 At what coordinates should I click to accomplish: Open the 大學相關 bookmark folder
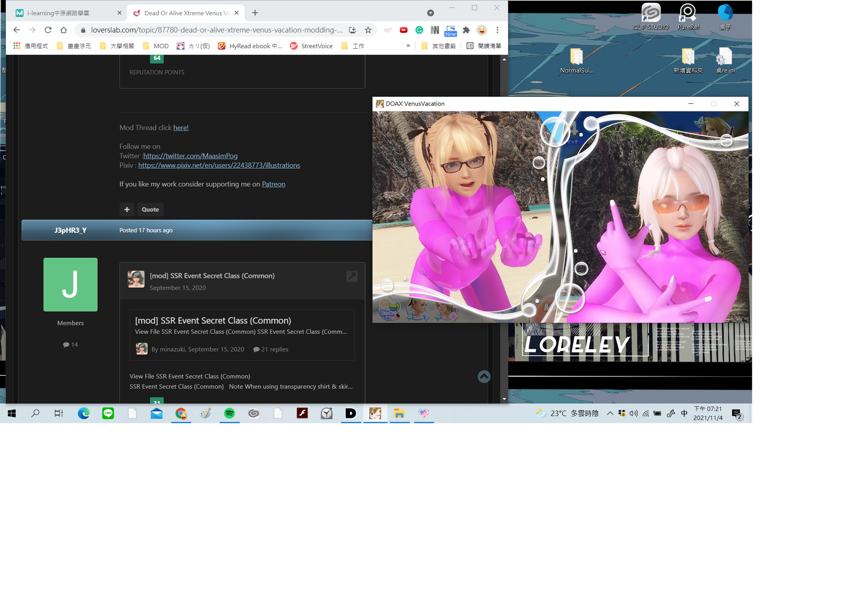pyautogui.click(x=117, y=46)
